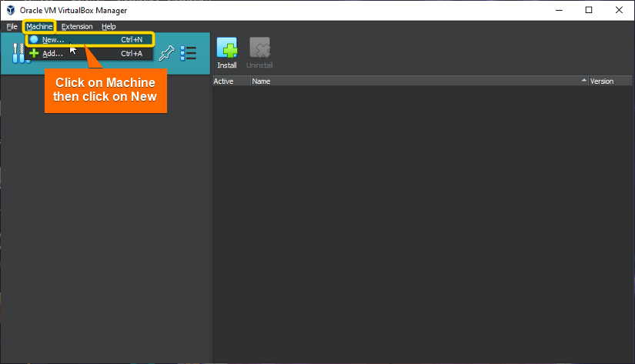Open the File menu
Image resolution: width=635 pixels, height=364 pixels.
point(12,27)
